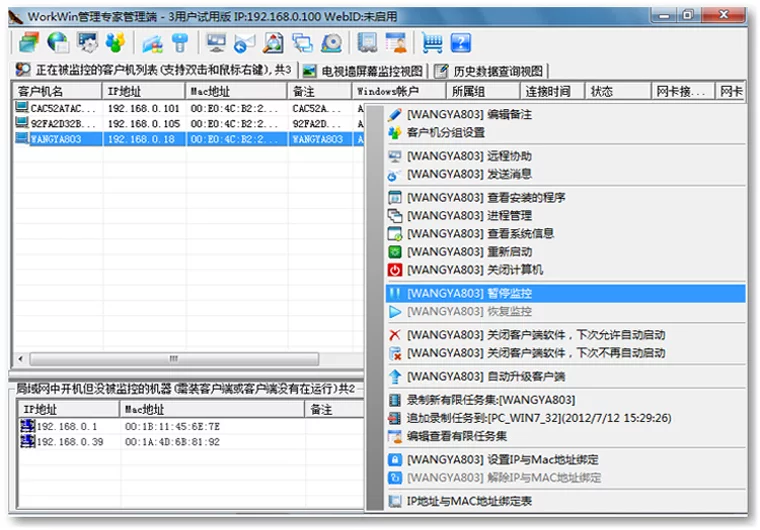Click network icon beside 192.168.0.39
Viewport: 760px width, 530px height.
[x=28, y=441]
